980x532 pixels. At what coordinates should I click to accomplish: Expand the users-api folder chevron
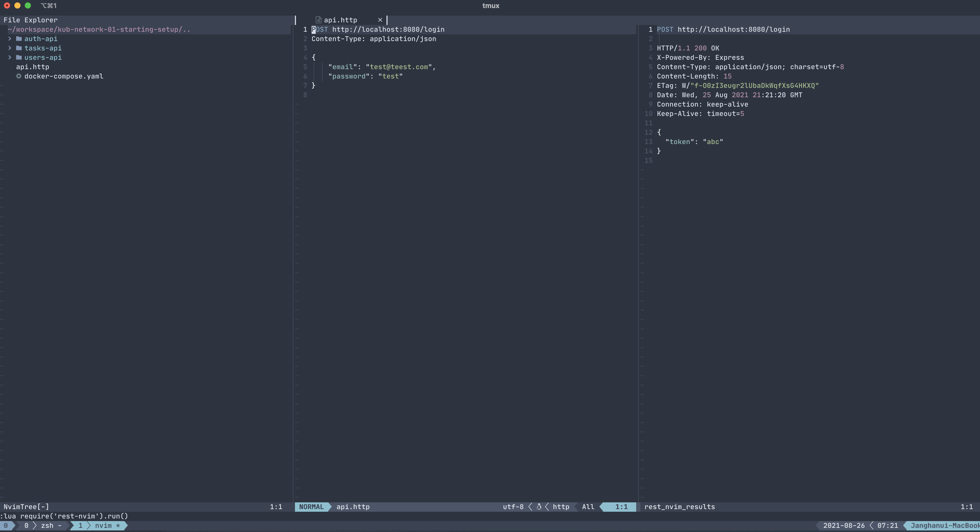(10, 57)
